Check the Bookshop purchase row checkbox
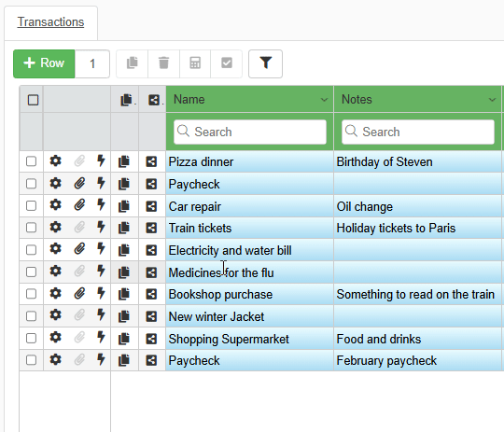The width and height of the screenshot is (504, 432). [x=31, y=294]
